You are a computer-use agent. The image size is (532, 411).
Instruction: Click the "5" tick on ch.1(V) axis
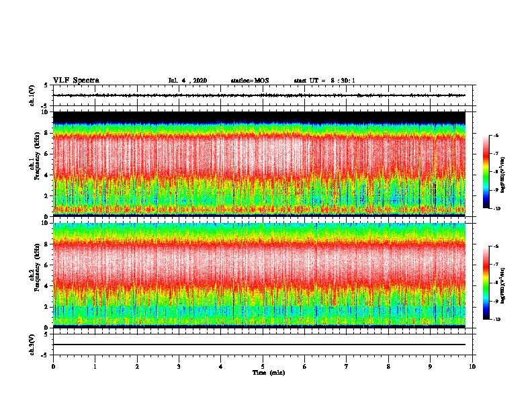coord(46,85)
